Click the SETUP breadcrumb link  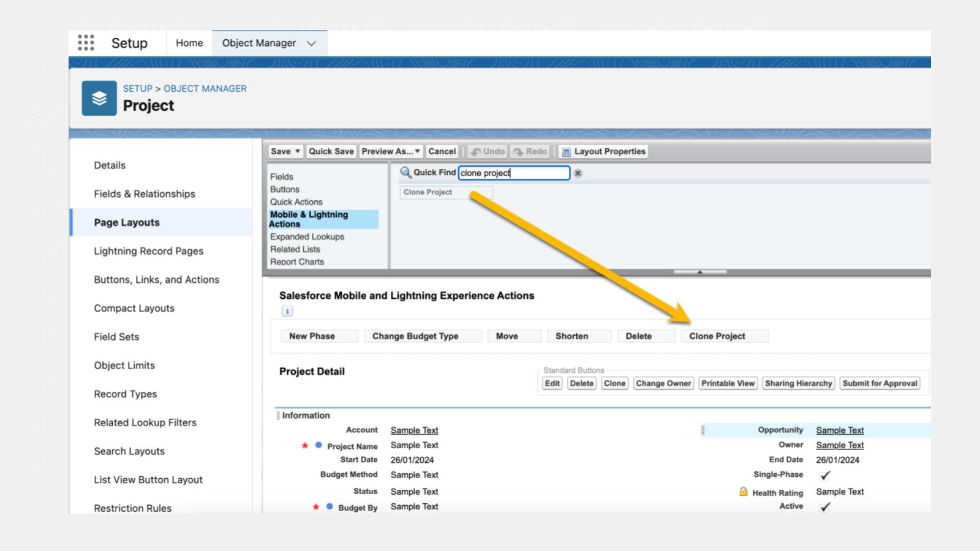(x=138, y=89)
